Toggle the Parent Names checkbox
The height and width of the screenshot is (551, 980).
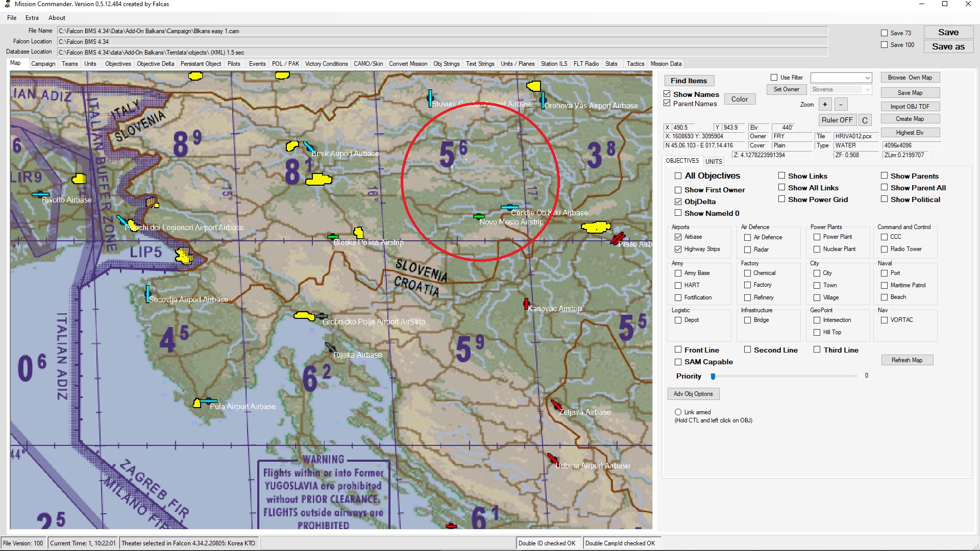667,104
